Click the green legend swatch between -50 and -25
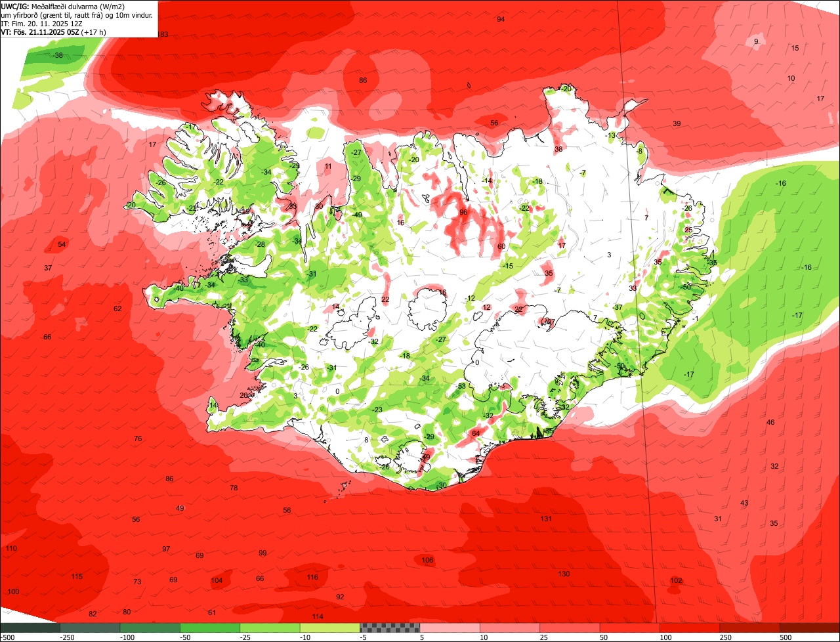Screen dimensions: 840x642 click(x=210, y=628)
